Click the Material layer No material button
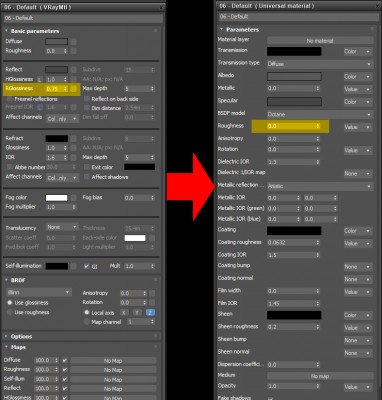The width and height of the screenshot is (382, 400). [320, 41]
